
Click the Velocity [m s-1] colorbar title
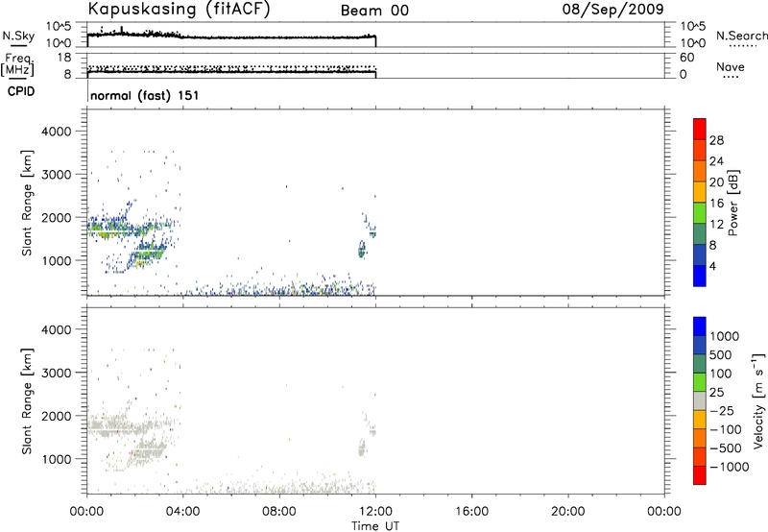[x=758, y=400]
